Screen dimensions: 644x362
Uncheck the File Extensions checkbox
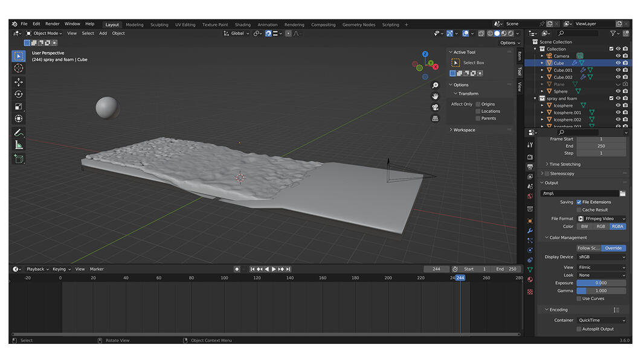click(x=579, y=202)
